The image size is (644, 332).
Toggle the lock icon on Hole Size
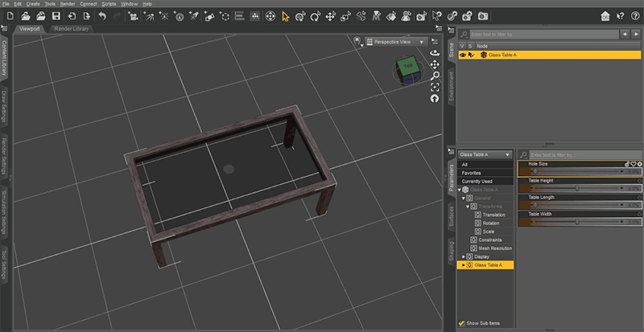click(x=627, y=164)
